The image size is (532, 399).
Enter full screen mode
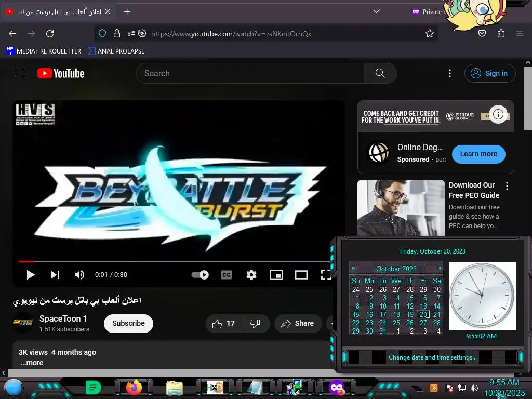326,275
